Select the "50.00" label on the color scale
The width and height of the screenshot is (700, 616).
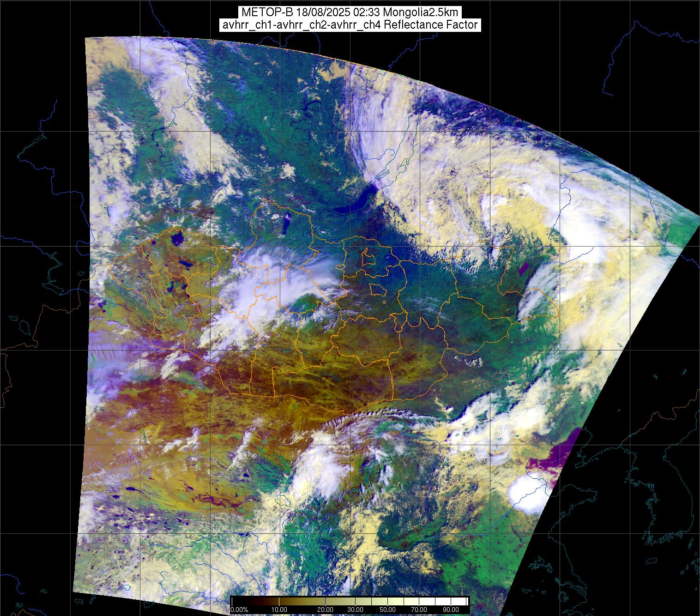click(387, 610)
